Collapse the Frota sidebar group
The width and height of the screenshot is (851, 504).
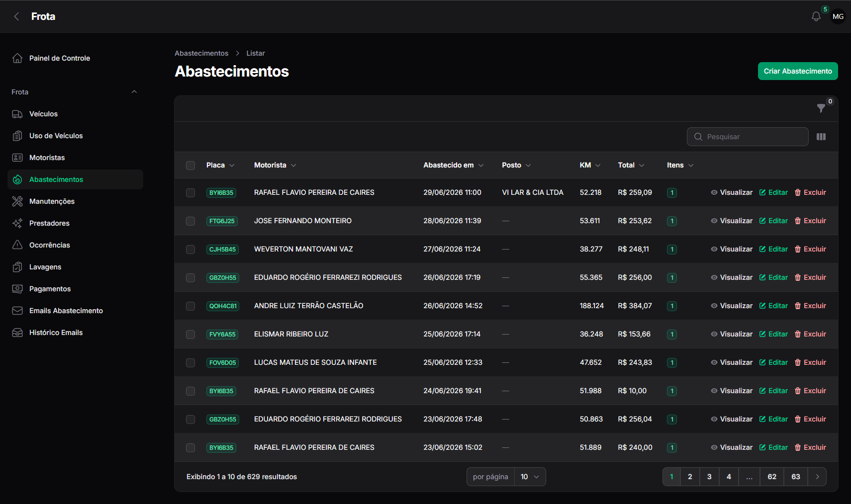click(x=134, y=92)
